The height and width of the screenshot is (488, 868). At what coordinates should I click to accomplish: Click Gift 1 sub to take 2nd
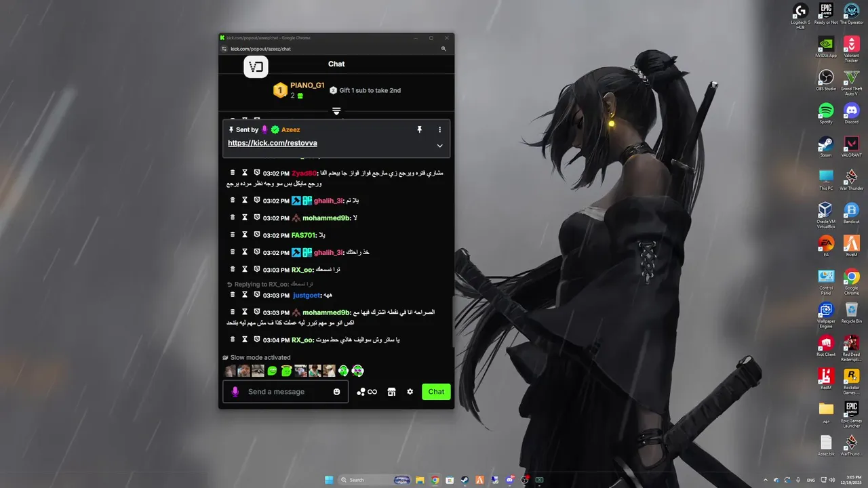click(x=366, y=90)
